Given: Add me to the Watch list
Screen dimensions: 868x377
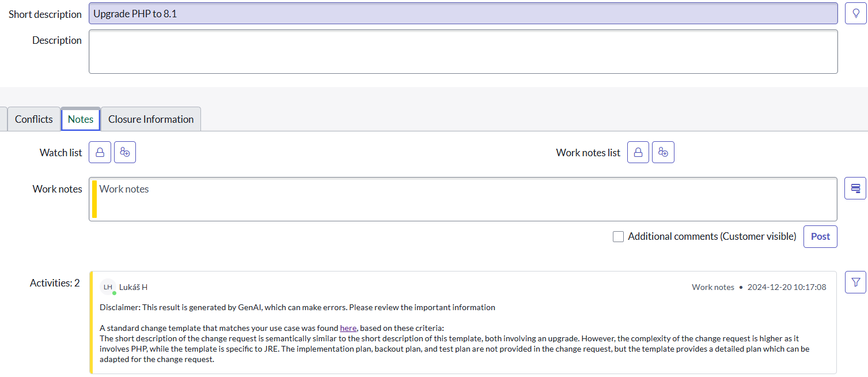Looking at the screenshot, I should click(x=125, y=152).
